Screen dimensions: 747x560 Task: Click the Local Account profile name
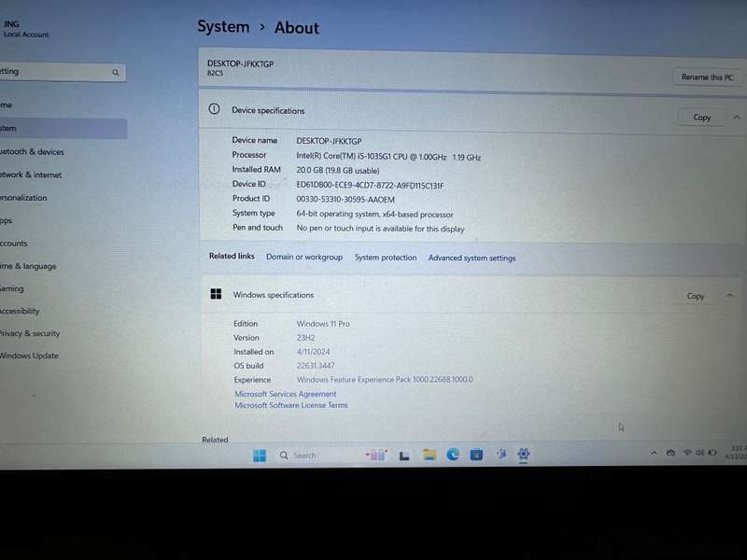[26, 35]
